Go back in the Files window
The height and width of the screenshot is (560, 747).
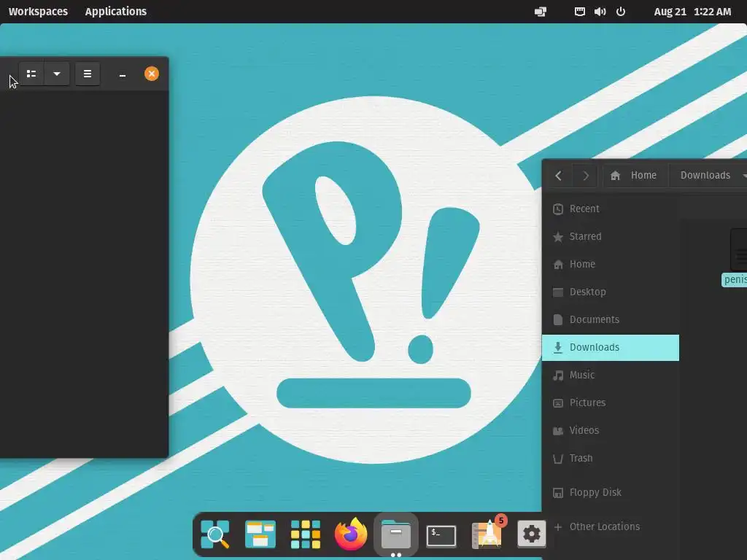[558, 176]
